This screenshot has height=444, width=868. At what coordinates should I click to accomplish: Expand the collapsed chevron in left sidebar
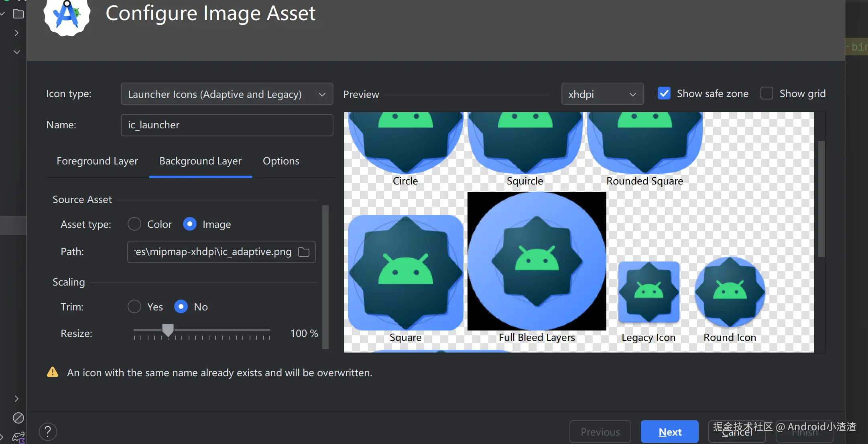(16, 33)
